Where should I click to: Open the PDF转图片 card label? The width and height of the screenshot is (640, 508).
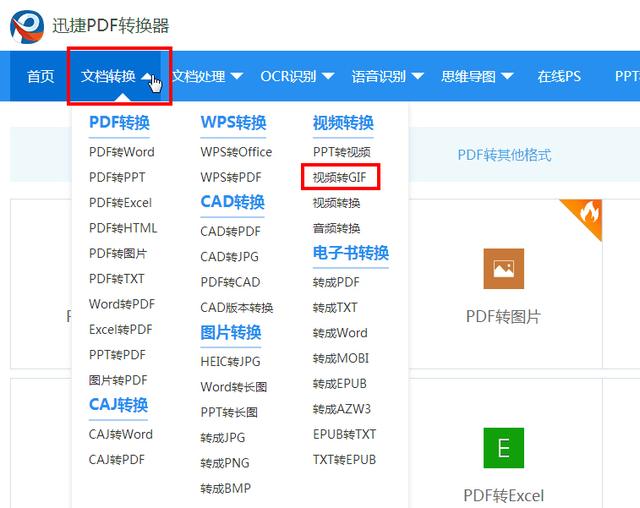(x=503, y=316)
